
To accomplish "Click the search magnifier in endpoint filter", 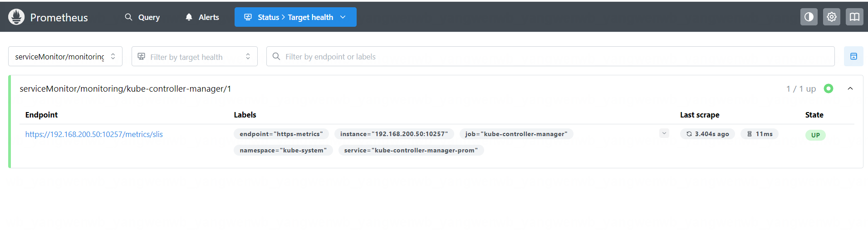I will [276, 57].
